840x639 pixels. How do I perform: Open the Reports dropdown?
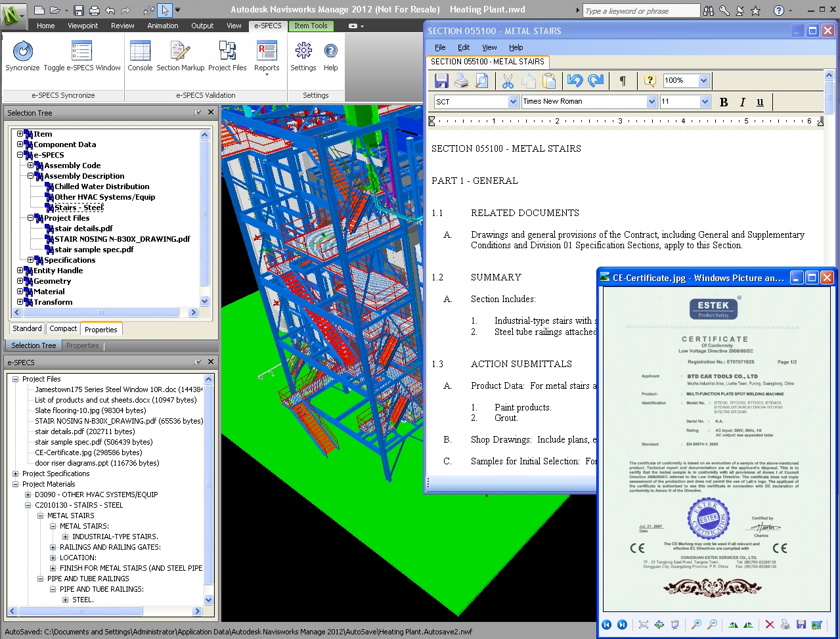(x=267, y=58)
